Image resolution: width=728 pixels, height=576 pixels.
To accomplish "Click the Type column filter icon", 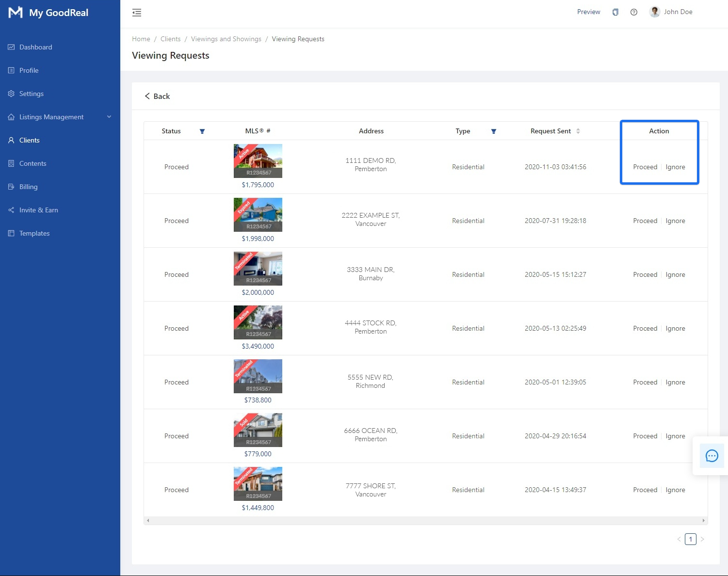I will [x=493, y=131].
